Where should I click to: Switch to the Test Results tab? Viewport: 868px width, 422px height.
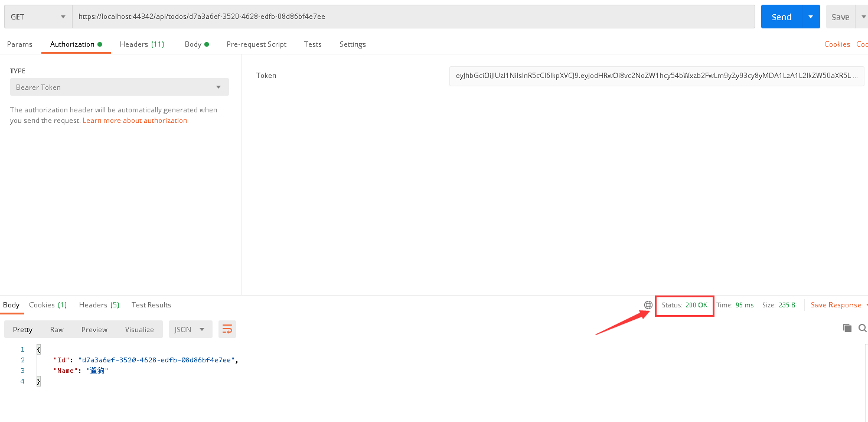tap(151, 305)
